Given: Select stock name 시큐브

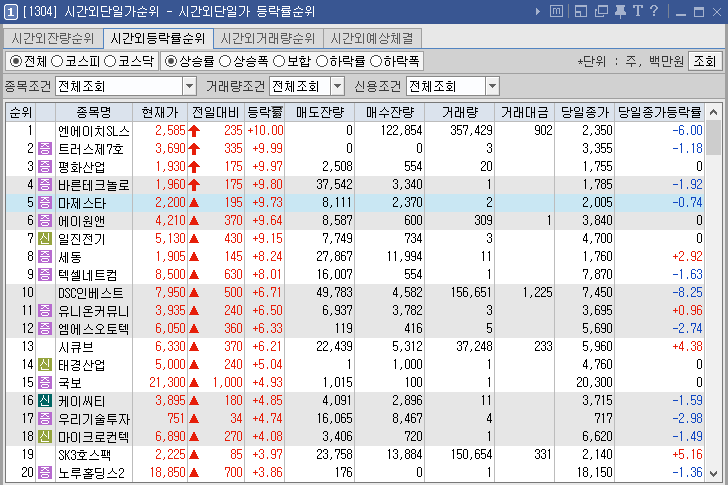Looking at the screenshot, I should click(x=76, y=347).
